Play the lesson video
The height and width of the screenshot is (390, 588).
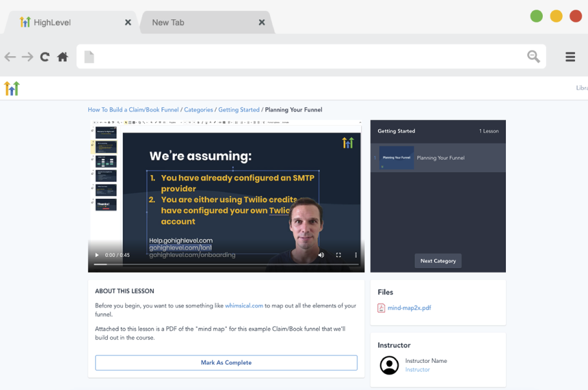pos(97,255)
